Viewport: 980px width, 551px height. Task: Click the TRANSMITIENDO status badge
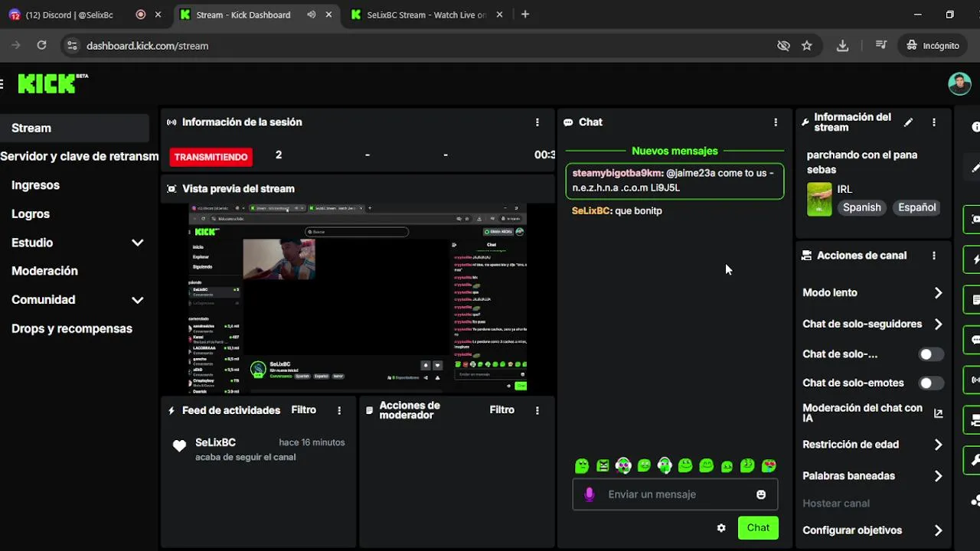coord(211,157)
